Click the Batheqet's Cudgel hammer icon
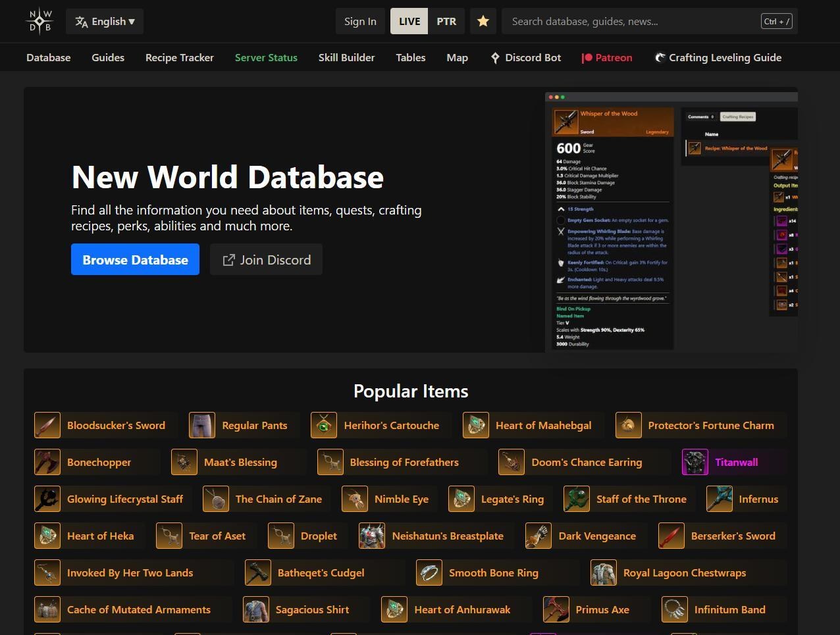The width and height of the screenshot is (840, 635). pos(257,573)
